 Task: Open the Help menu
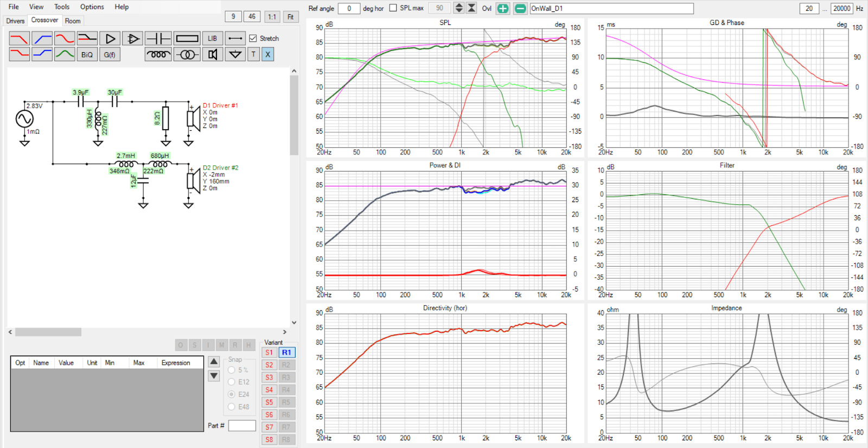coord(122,7)
